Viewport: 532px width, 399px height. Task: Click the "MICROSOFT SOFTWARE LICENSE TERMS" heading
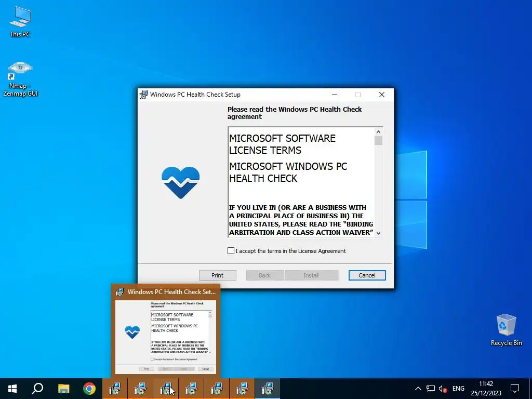pos(282,144)
